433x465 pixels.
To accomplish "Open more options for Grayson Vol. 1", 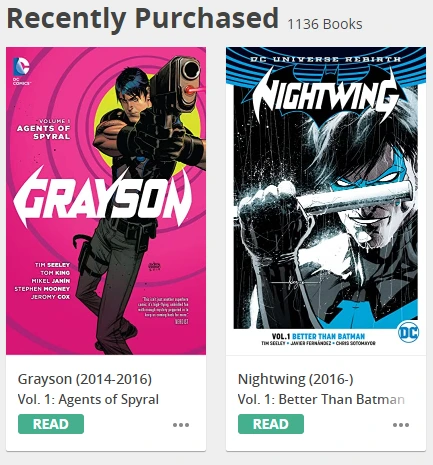I will pyautogui.click(x=181, y=425).
